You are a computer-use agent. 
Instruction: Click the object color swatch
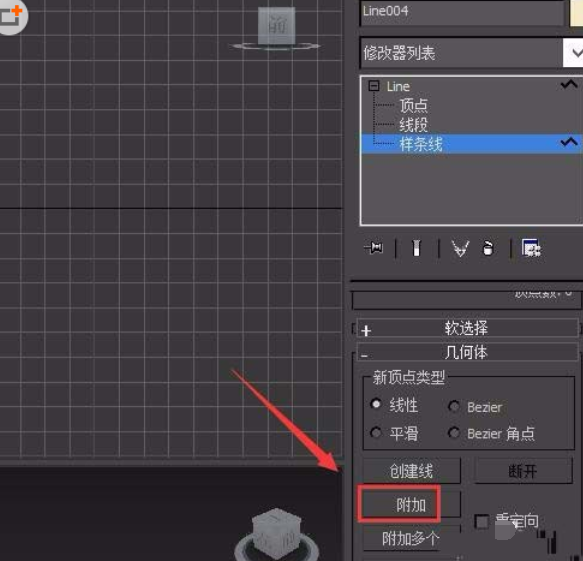point(576,13)
